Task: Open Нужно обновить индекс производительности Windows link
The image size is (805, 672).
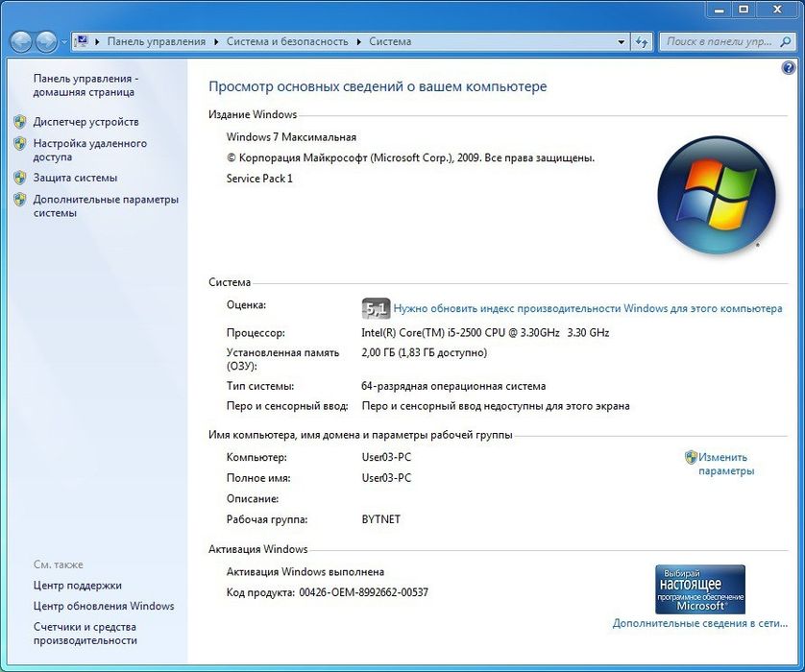Action: click(x=588, y=309)
